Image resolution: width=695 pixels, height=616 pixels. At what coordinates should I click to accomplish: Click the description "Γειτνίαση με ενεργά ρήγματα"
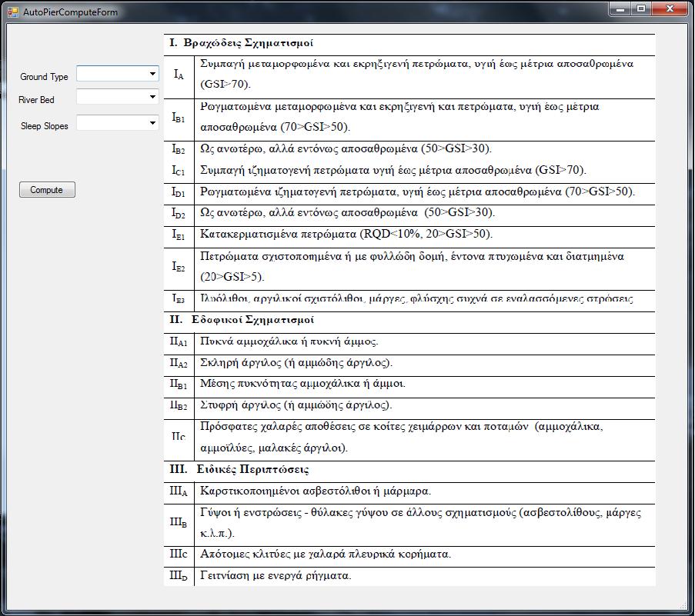coord(276,576)
